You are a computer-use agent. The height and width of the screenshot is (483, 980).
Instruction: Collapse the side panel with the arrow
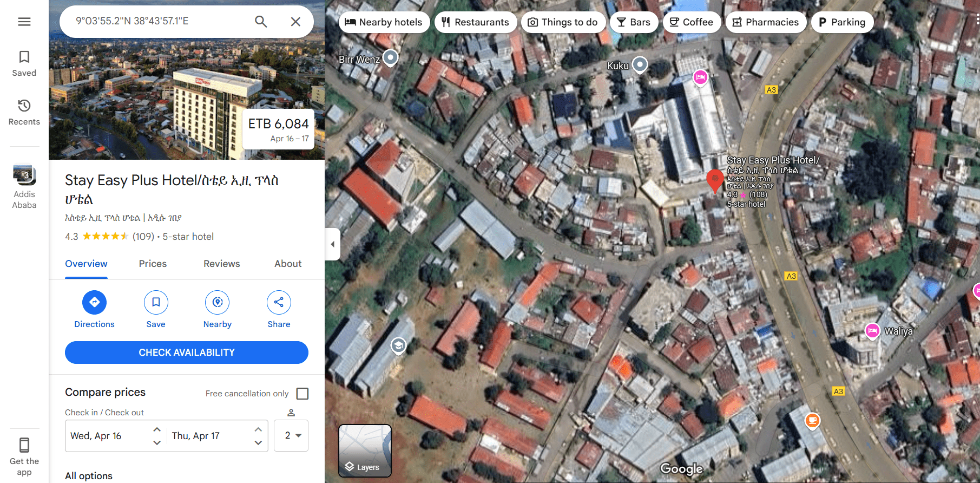coord(333,244)
